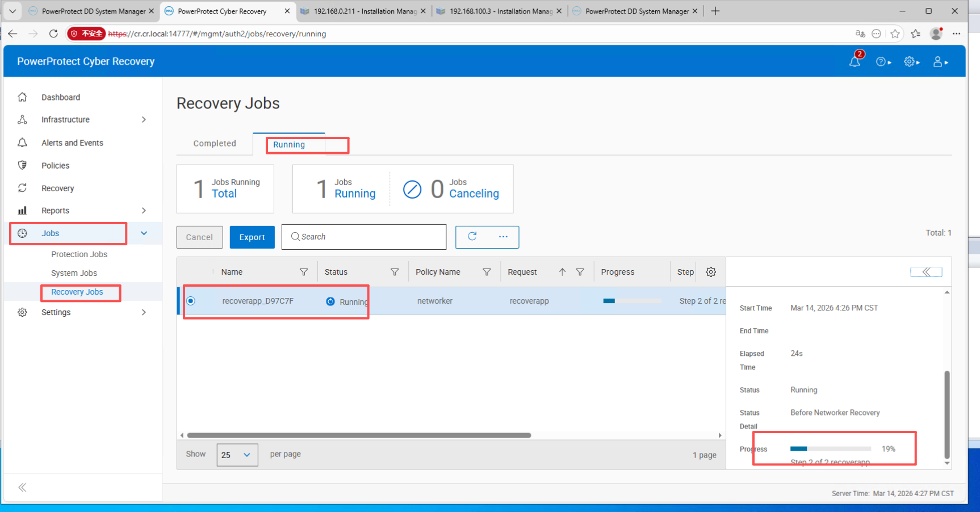Click the Dashboard home icon
Screen dimensions: 980x512
22,97
